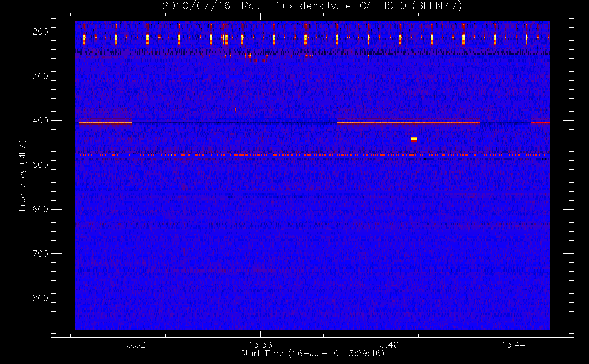Click the yellow burst spot near 440 MHz
589x364 pixels.
(414, 139)
